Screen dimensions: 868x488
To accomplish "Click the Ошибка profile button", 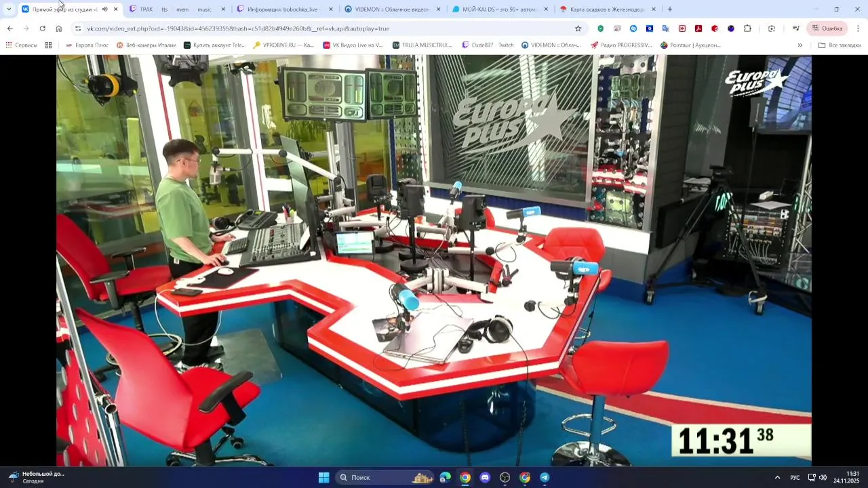I will coord(827,28).
